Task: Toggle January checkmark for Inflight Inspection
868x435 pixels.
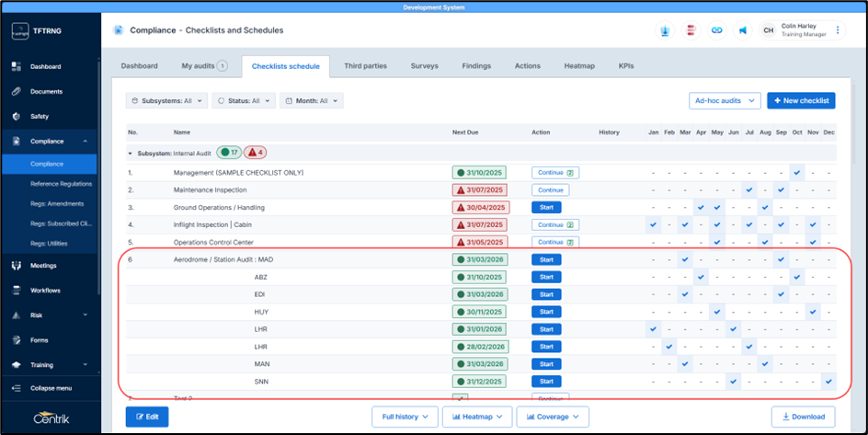Action: pyautogui.click(x=653, y=224)
